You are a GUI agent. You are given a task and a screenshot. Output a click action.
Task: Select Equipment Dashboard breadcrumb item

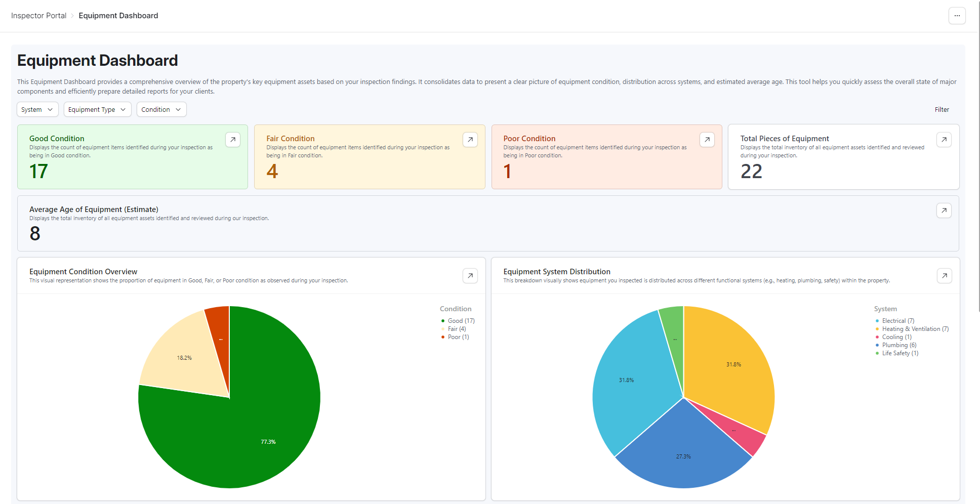(x=118, y=16)
